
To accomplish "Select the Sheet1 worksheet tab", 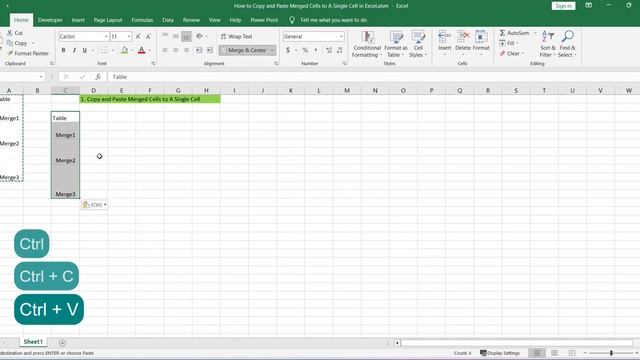I will [33, 342].
